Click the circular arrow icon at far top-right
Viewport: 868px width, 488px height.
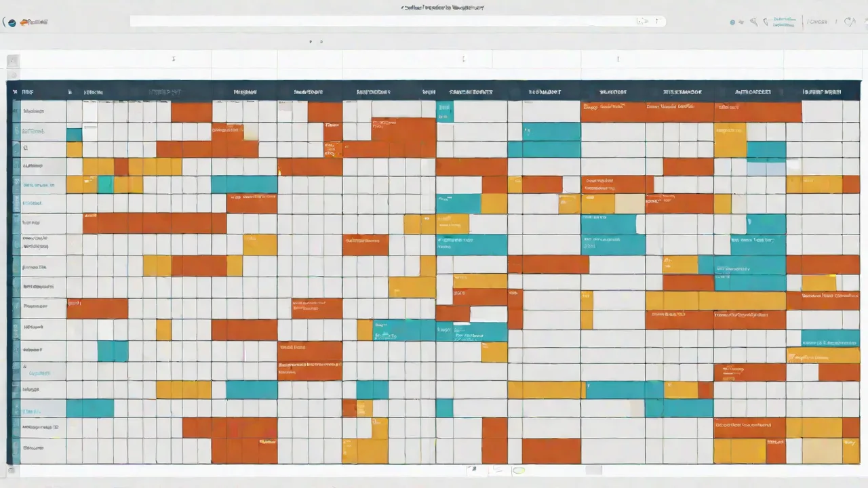click(x=850, y=22)
